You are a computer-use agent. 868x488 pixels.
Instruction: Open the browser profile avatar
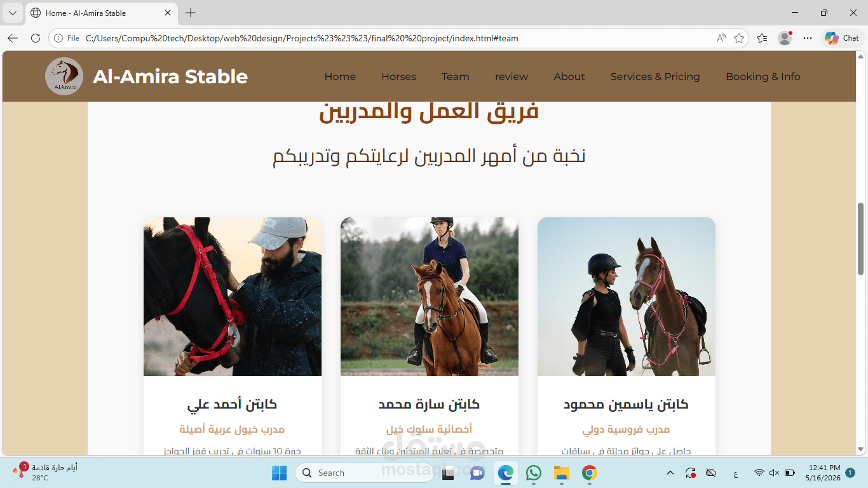pos(785,38)
